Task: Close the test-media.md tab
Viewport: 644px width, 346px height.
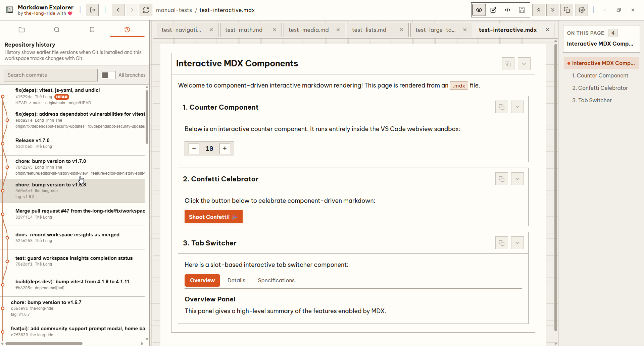Action: 338,30
